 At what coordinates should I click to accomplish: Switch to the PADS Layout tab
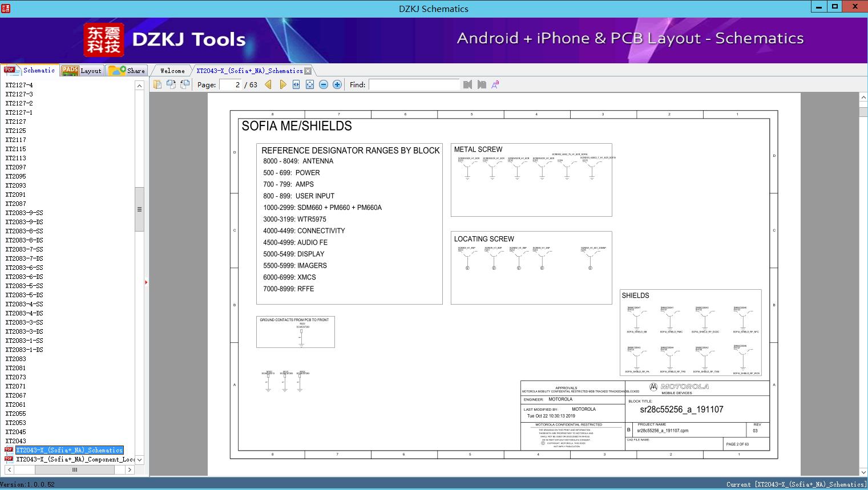(82, 70)
